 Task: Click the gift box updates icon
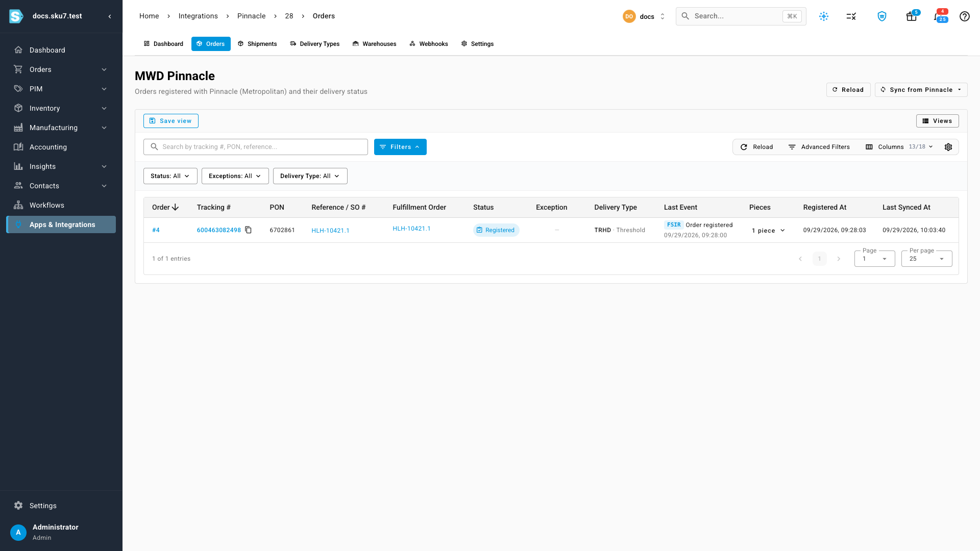(x=912, y=16)
